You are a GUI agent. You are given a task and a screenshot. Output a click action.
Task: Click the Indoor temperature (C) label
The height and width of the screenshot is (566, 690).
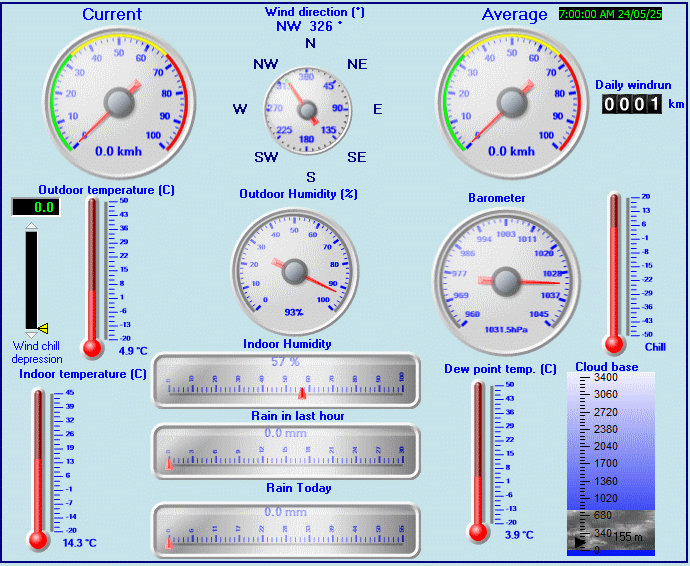[x=83, y=374]
